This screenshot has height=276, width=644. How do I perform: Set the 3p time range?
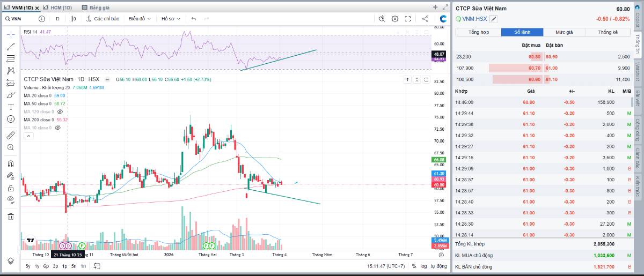point(55,266)
